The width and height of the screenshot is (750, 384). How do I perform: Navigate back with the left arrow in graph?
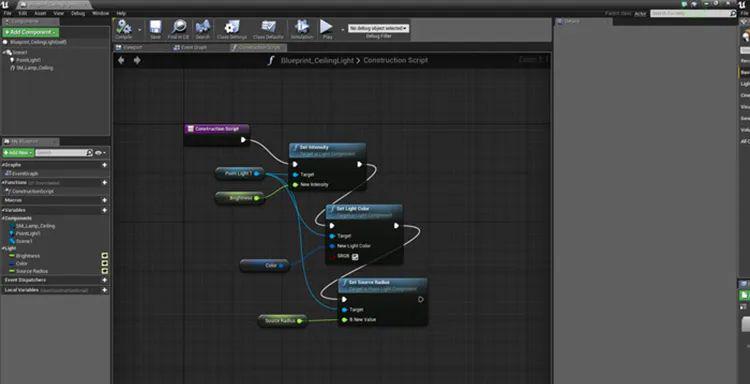[121, 60]
